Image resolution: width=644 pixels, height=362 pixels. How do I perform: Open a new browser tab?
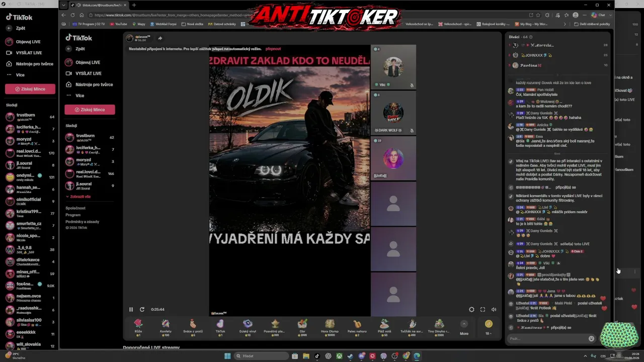click(x=134, y=5)
